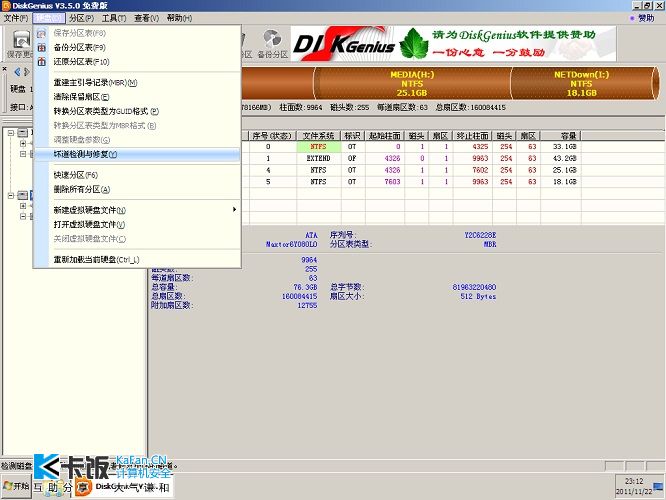Screen dimensions: 666x500
Task: Choose 还原分区表(F10) from menu
Action: tap(81, 62)
